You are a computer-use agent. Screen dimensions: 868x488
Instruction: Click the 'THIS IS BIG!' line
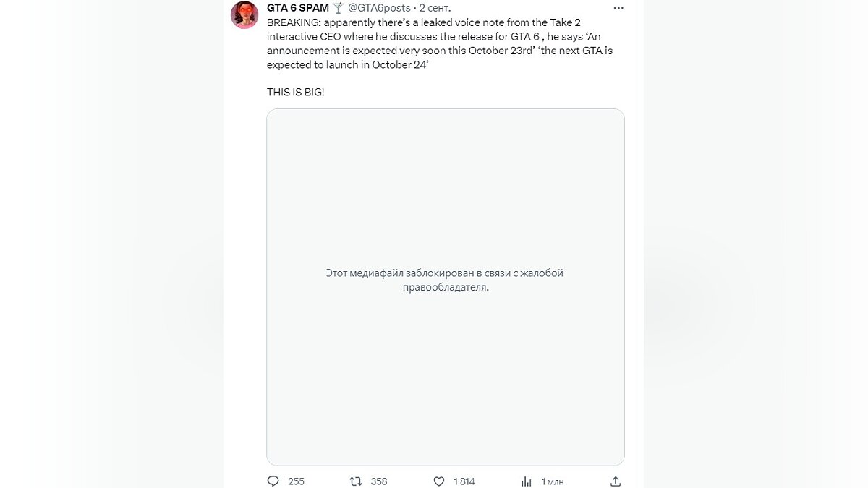pos(295,93)
